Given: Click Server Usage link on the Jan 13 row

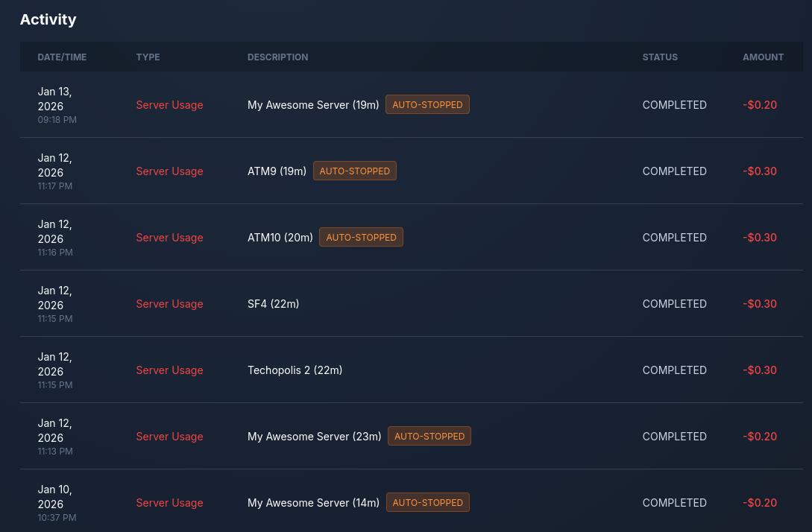Looking at the screenshot, I should (169, 105).
